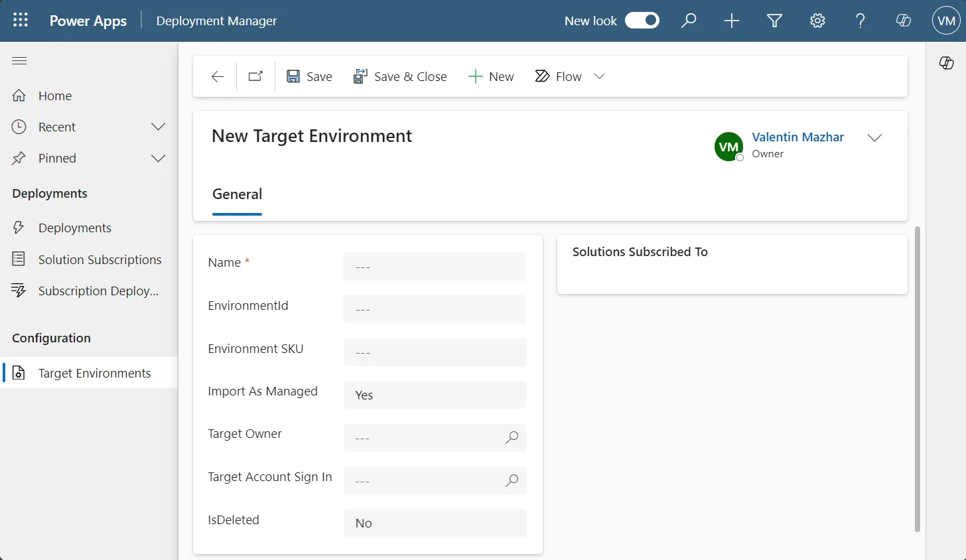Viewport: 966px width, 560px height.
Task: Toggle Import As Managed Yes value
Action: (x=435, y=395)
